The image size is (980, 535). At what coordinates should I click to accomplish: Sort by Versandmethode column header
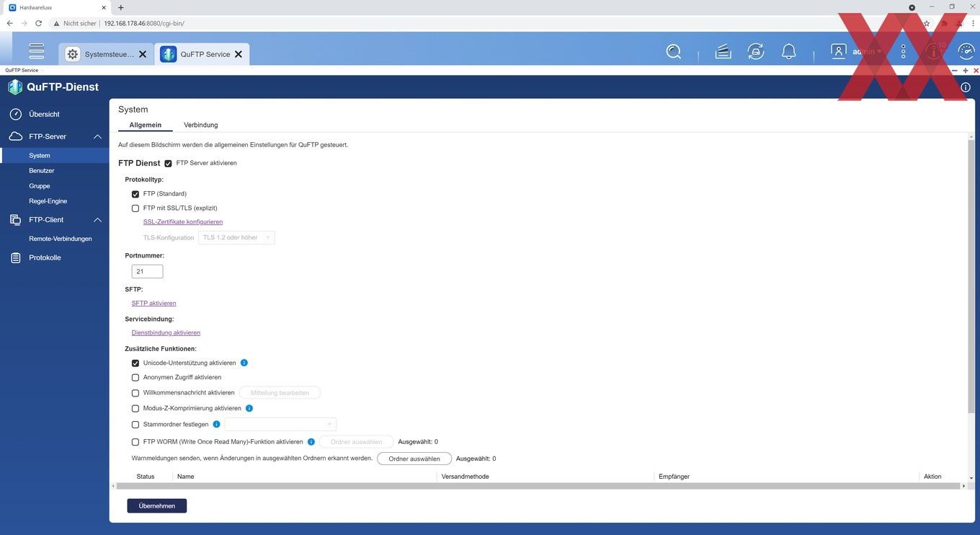465,477
